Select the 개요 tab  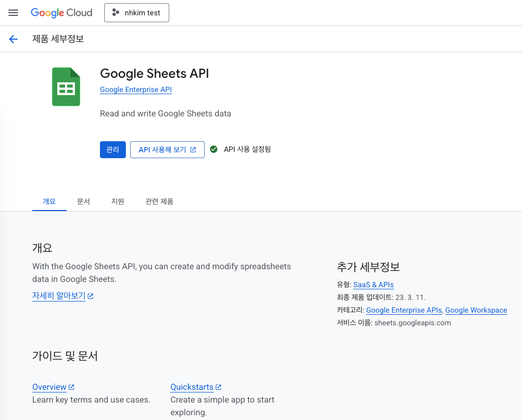pos(49,202)
